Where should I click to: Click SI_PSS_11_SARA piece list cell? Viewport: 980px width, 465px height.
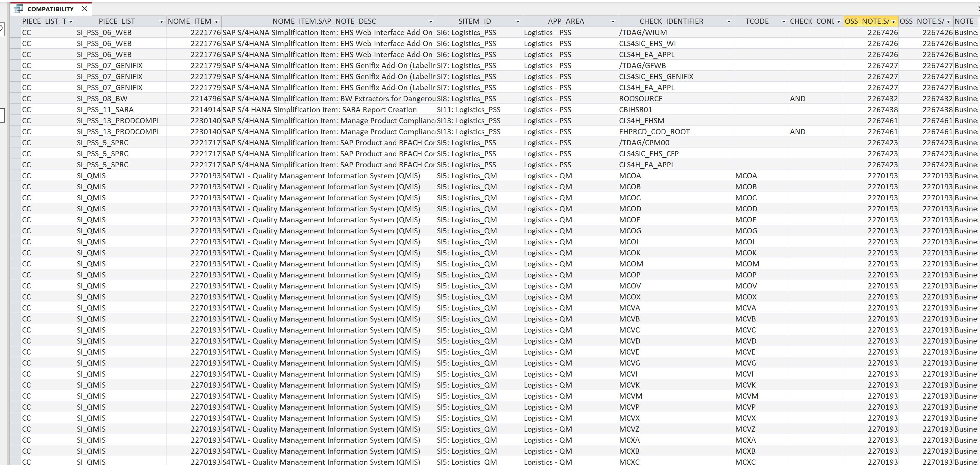coord(105,110)
